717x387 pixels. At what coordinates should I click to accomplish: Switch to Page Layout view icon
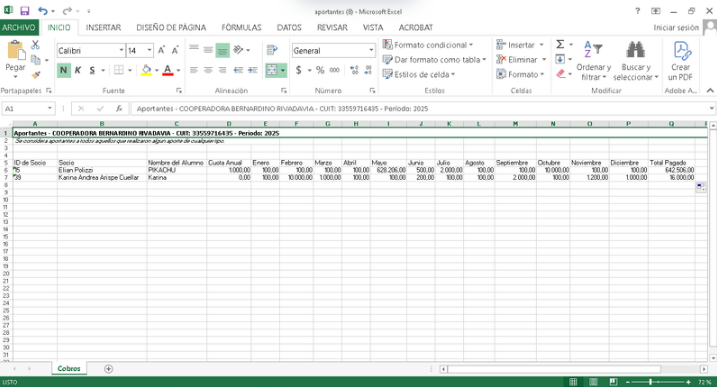coord(593,382)
